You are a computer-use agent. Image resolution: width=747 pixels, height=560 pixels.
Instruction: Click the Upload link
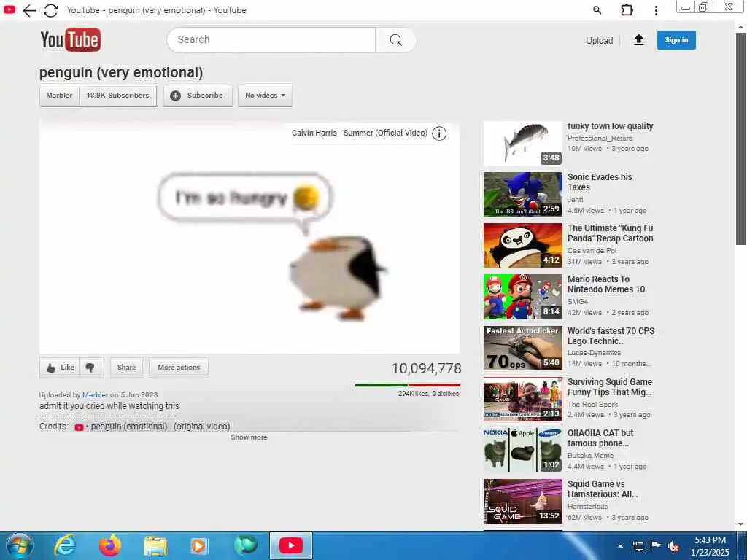click(600, 41)
